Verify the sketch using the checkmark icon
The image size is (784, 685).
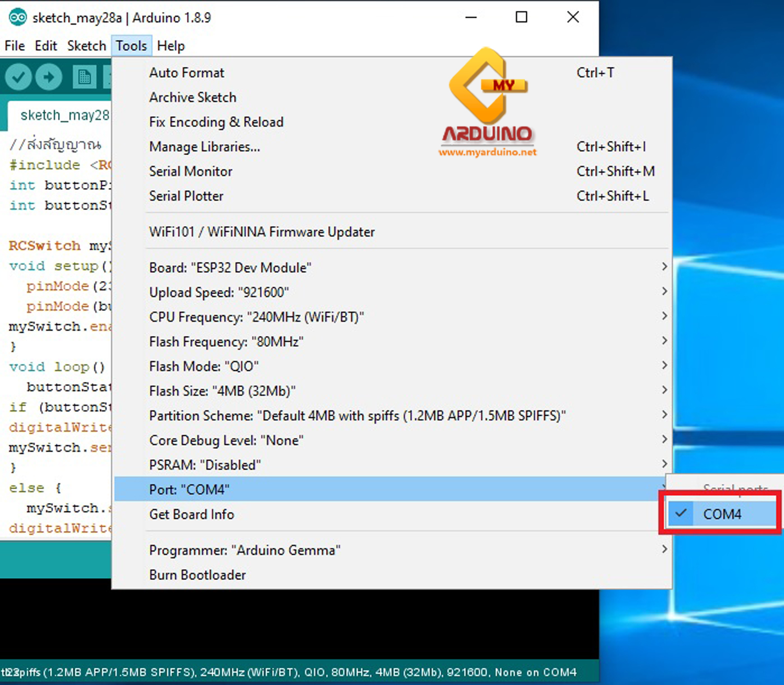coord(18,77)
